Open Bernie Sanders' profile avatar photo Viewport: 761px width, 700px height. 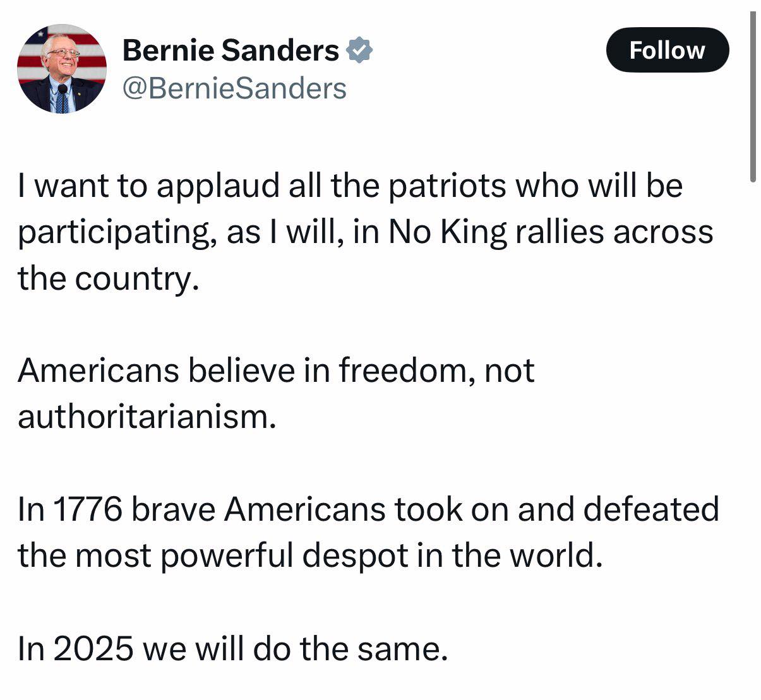point(61,69)
